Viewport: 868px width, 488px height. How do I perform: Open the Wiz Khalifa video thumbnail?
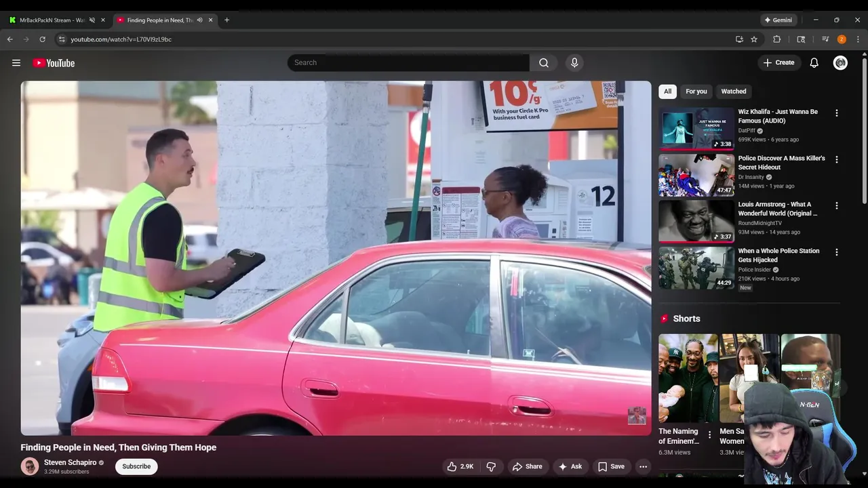tap(696, 129)
